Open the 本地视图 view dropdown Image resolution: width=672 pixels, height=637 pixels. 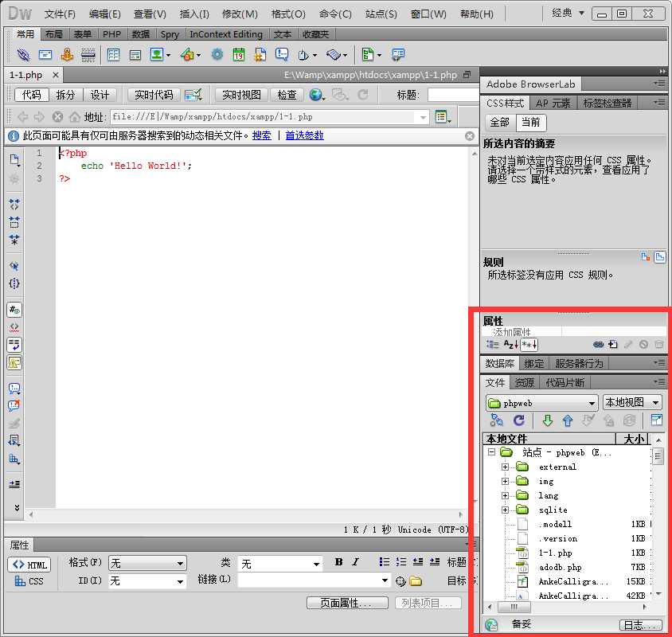point(632,403)
